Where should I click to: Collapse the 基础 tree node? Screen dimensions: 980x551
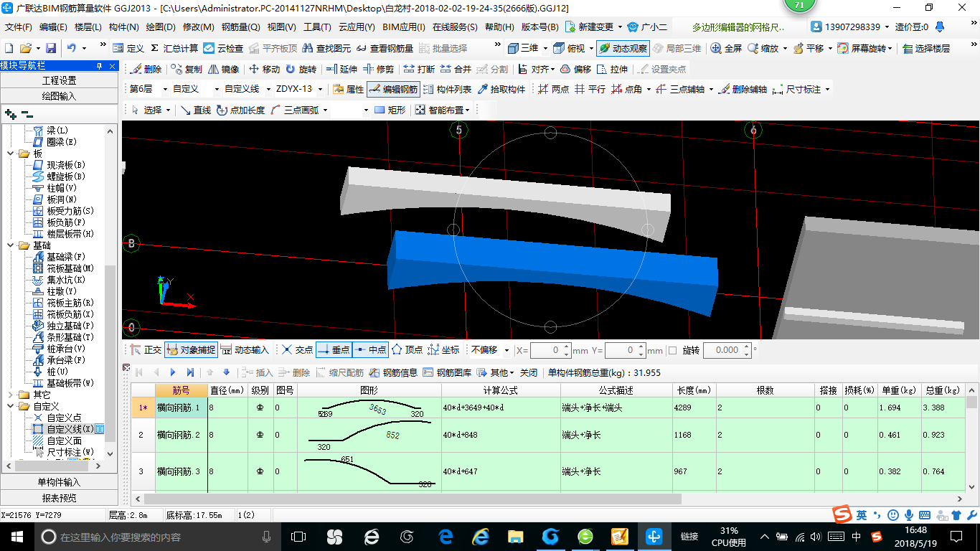(11, 245)
